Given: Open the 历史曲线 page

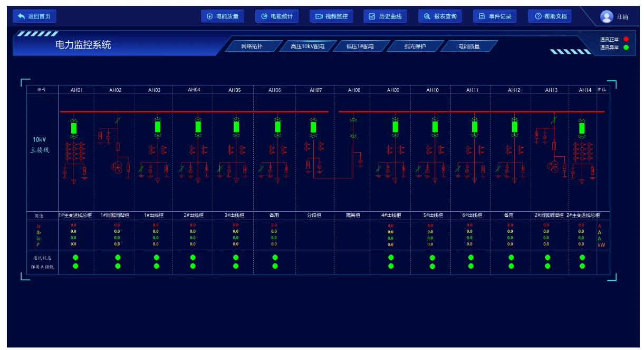Looking at the screenshot, I should tap(385, 16).
